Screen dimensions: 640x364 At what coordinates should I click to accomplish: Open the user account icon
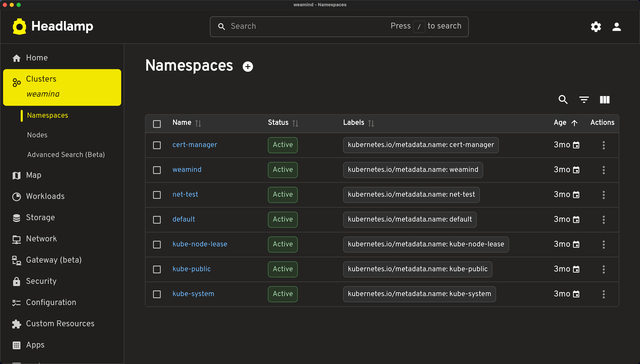[x=617, y=27]
